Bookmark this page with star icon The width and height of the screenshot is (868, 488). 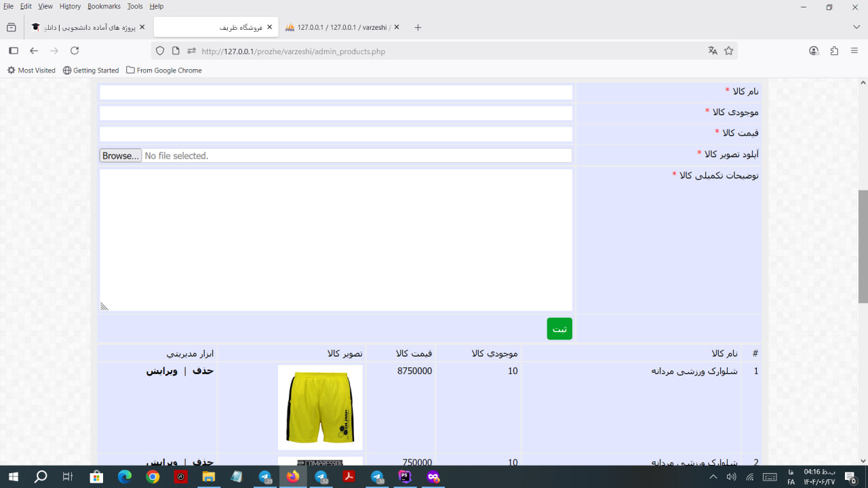(x=729, y=51)
